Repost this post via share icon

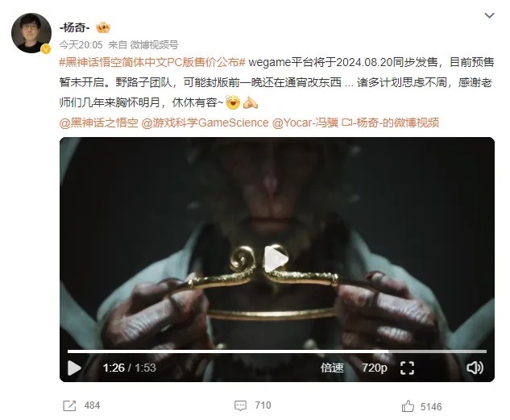click(69, 405)
